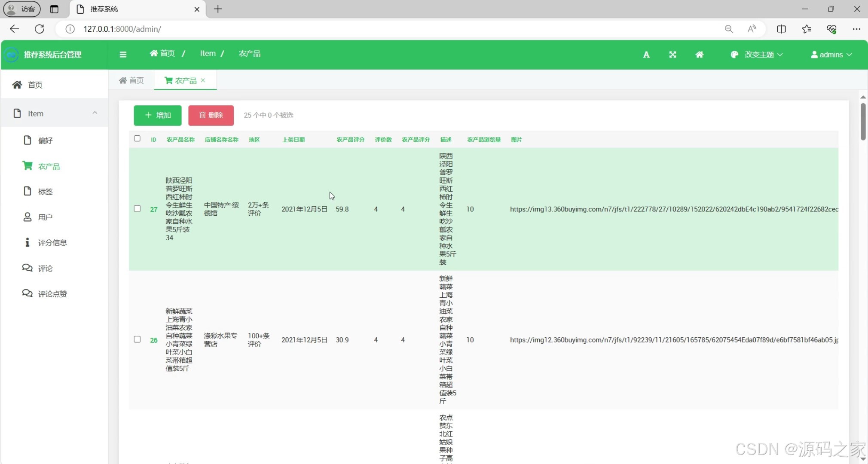
Task: Click shop name 涤彩水果专营店
Action: 220,340
